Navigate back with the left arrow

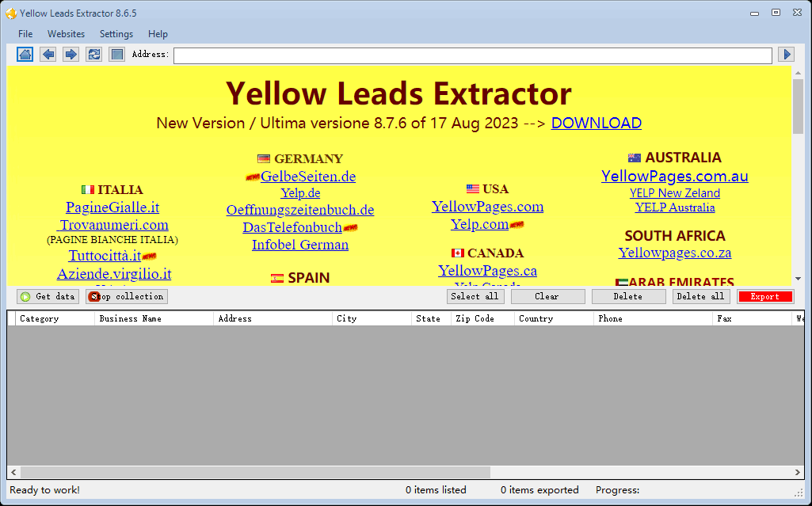tap(48, 55)
